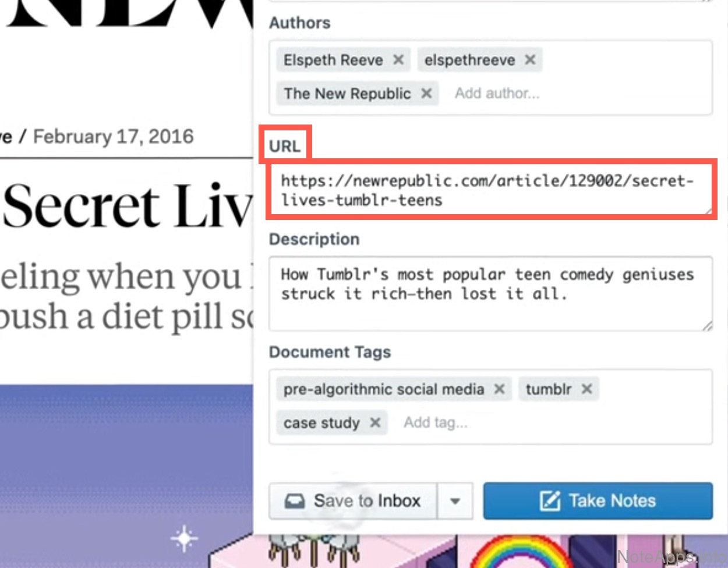Open the Save to Inbox dropdown arrow
The width and height of the screenshot is (728, 568).
point(455,500)
